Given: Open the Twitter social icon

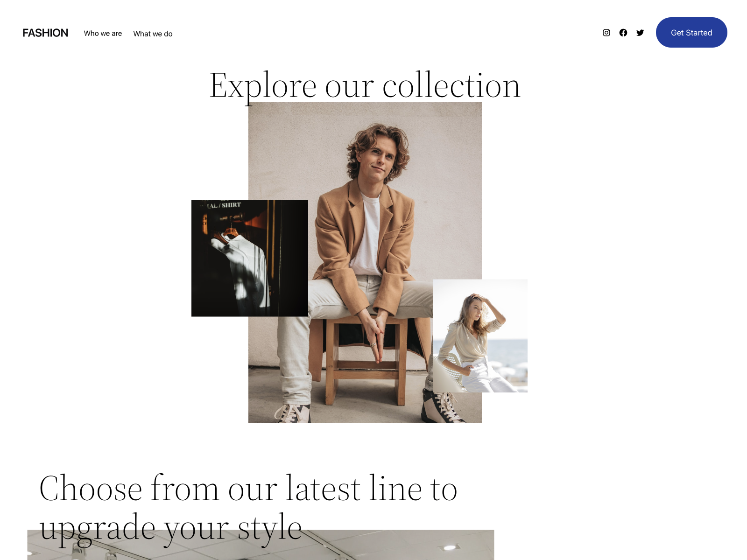Looking at the screenshot, I should click(640, 33).
